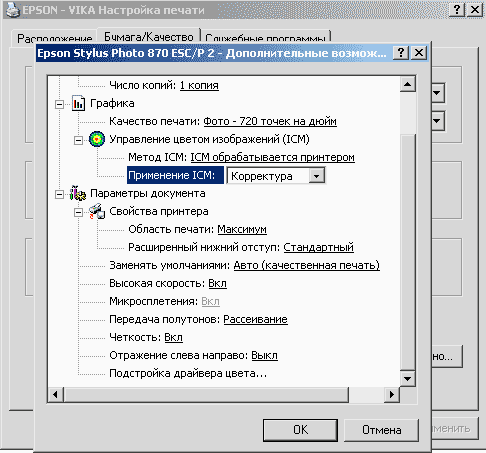The width and height of the screenshot is (486, 453).
Task: Click the Рассеивание halftone value
Action: [x=255, y=319]
